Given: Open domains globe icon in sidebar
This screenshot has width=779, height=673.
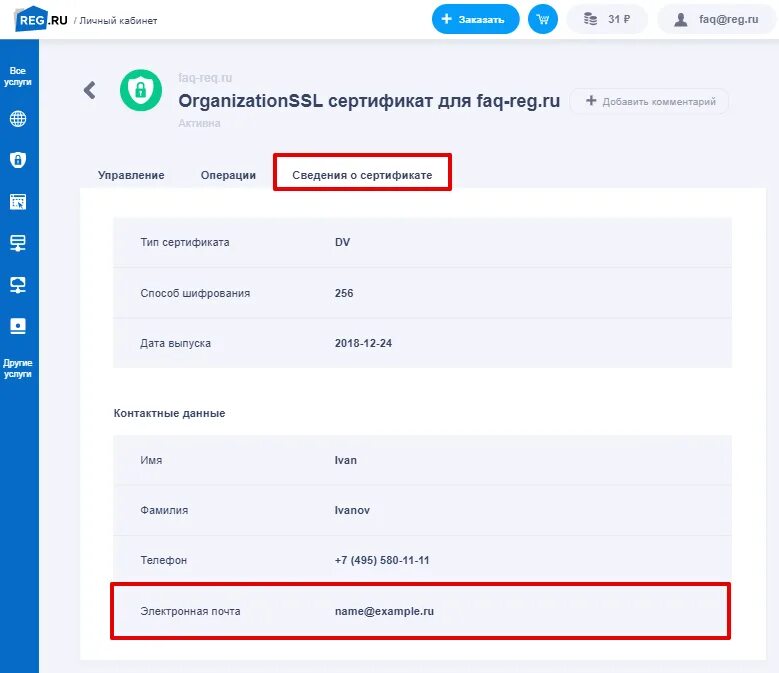Looking at the screenshot, I should 18,119.
